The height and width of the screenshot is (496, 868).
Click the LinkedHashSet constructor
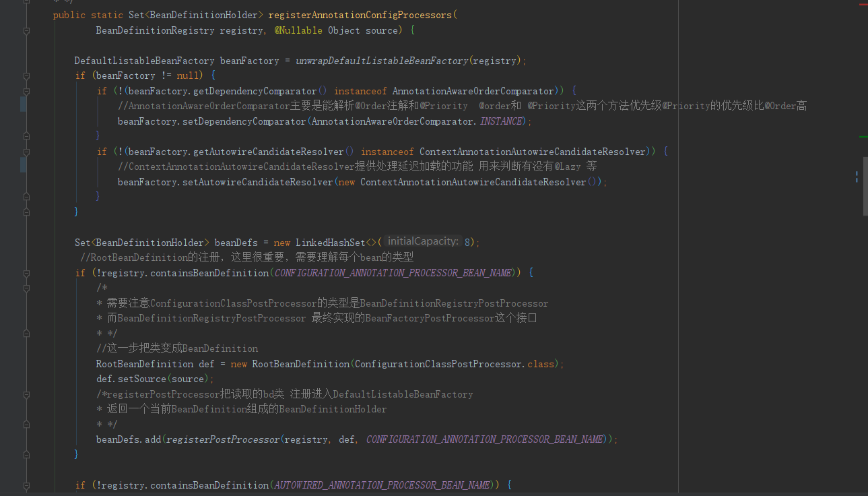331,243
